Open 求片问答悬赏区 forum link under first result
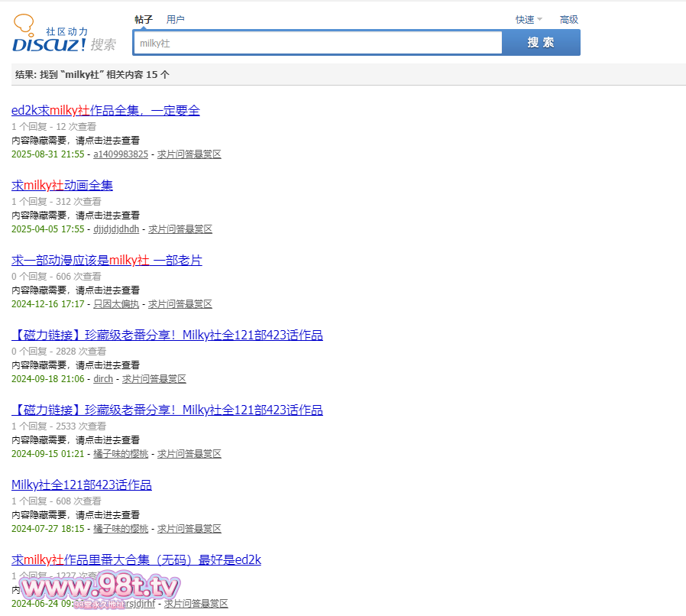The width and height of the screenshot is (686, 616). click(x=189, y=154)
